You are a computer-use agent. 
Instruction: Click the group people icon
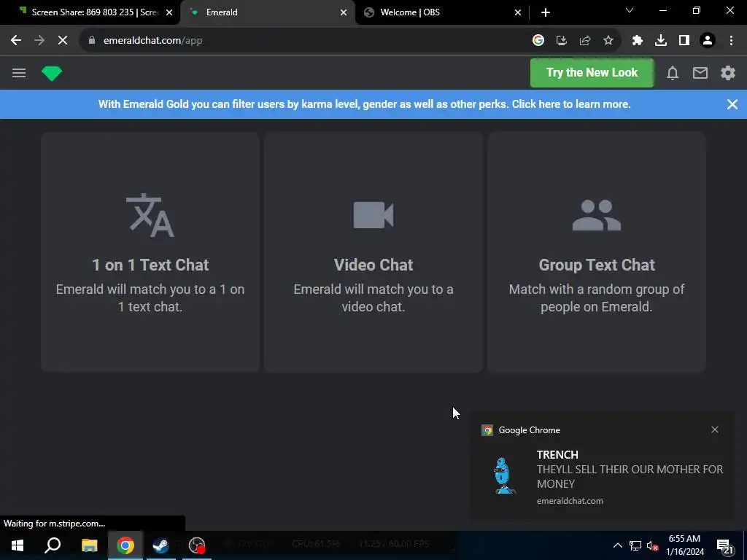point(597,215)
